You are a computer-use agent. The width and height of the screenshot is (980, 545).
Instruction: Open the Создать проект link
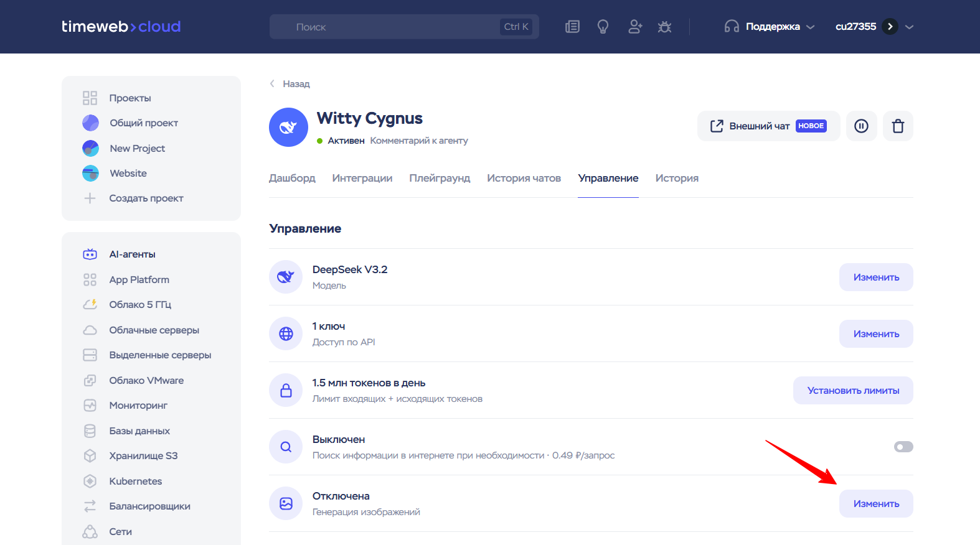[146, 198]
